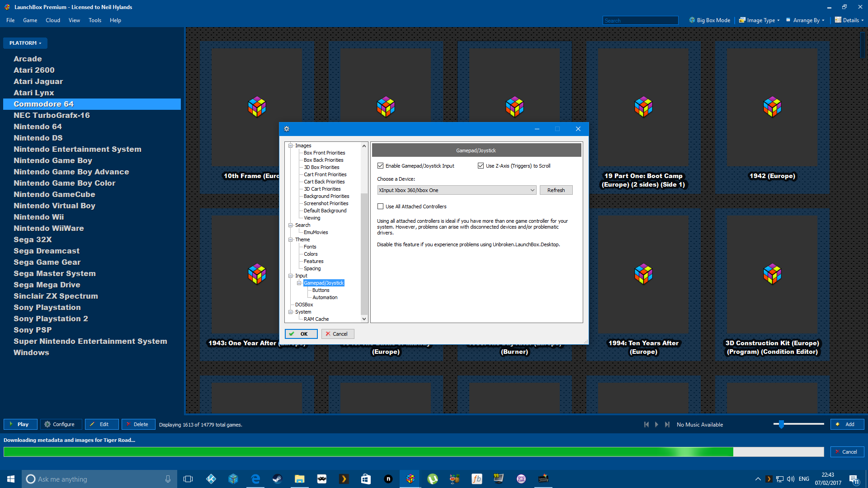This screenshot has height=488, width=868.
Task: Open Windows Store from taskbar
Action: (366, 479)
